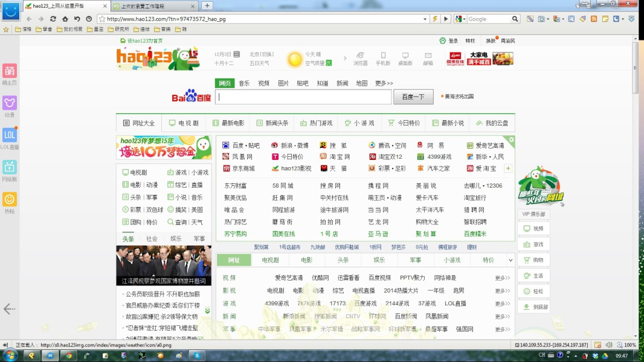
Task: Click the magnifier icon in Google search box
Action: [515, 19]
